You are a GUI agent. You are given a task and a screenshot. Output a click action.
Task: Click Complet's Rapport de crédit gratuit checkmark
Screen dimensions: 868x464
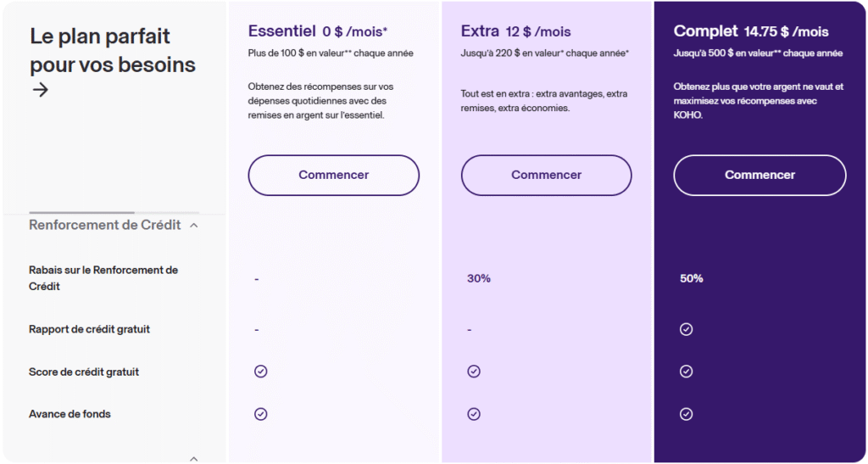687,329
